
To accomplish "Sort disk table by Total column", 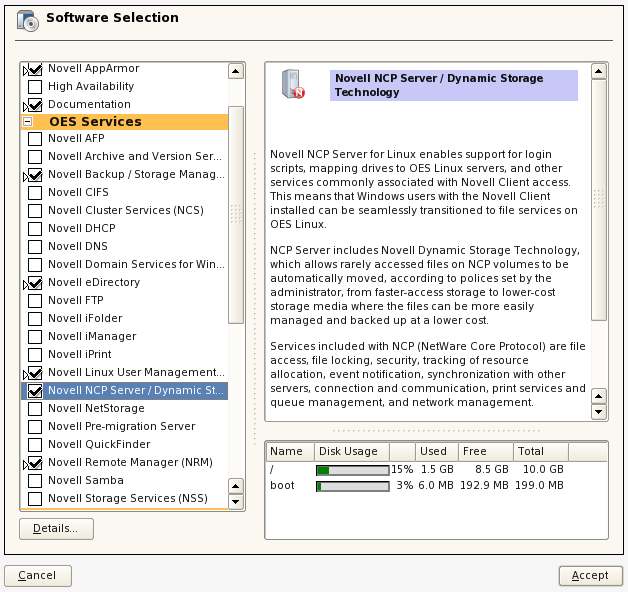I will pyautogui.click(x=541, y=451).
